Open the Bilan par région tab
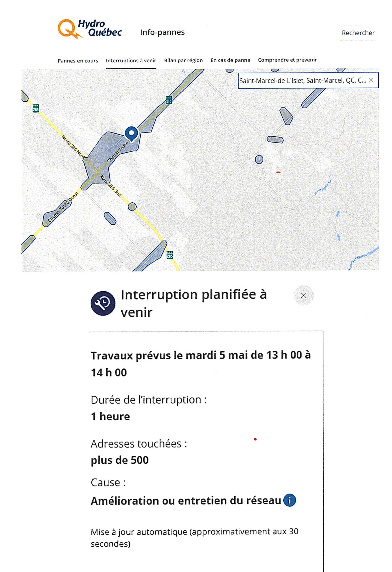 coord(183,60)
